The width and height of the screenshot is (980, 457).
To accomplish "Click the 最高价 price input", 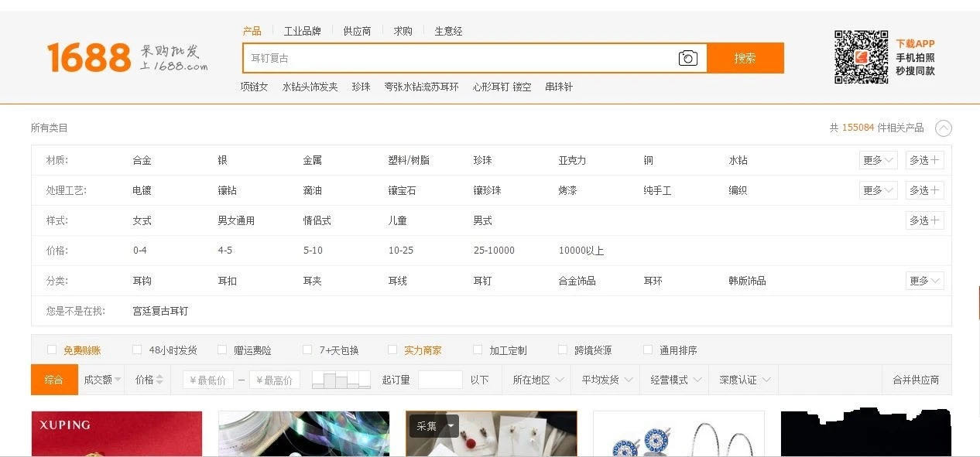I will (x=274, y=380).
